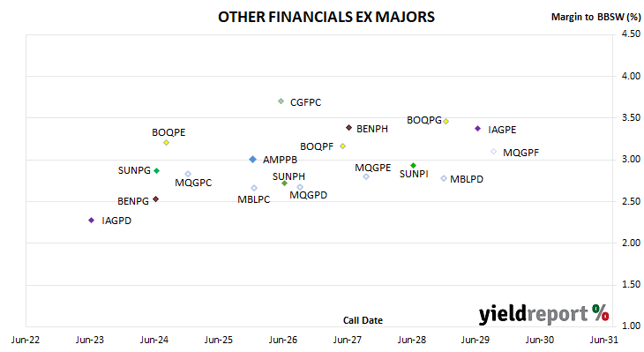This screenshot has width=644, height=352.
Task: Select the SUNPI green diamond marker
Action: pos(414,166)
